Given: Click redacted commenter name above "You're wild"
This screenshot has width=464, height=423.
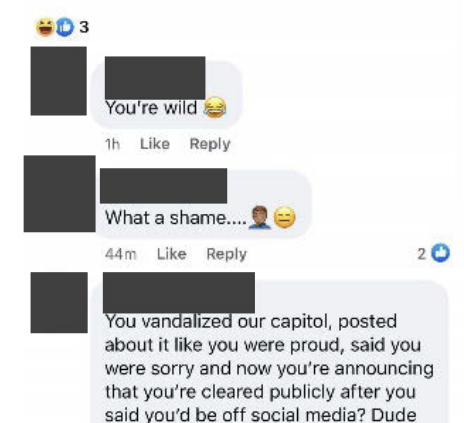Looking at the screenshot, I should [155, 78].
